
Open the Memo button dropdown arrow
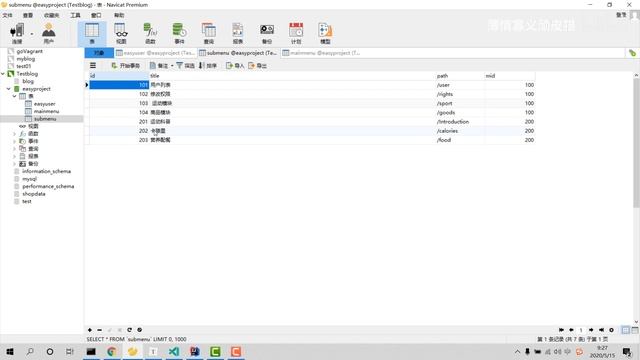(172, 66)
